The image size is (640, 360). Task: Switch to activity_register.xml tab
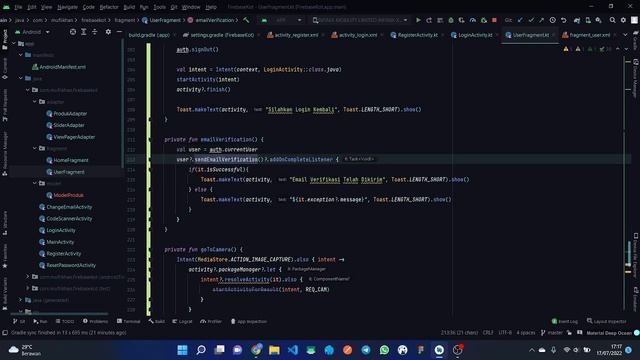[x=296, y=35]
